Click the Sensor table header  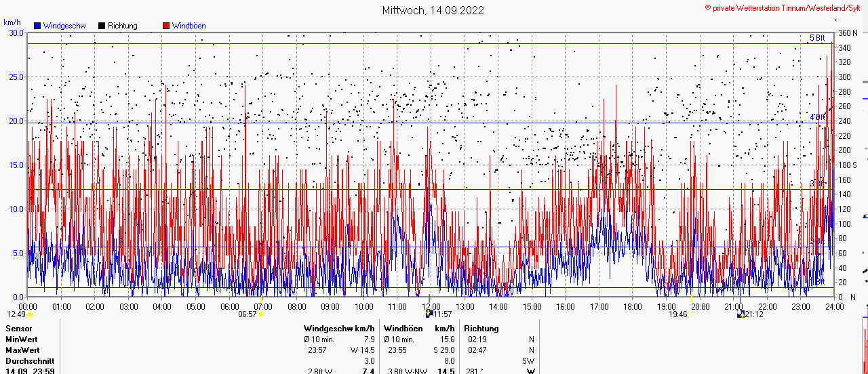(18, 328)
